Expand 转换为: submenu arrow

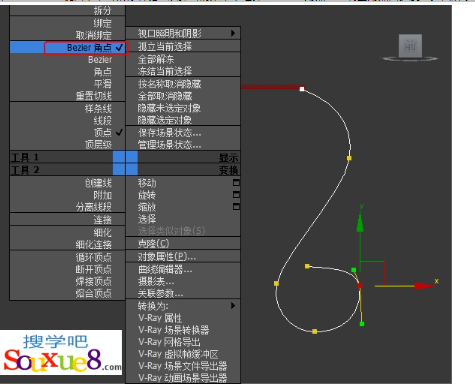(x=233, y=305)
